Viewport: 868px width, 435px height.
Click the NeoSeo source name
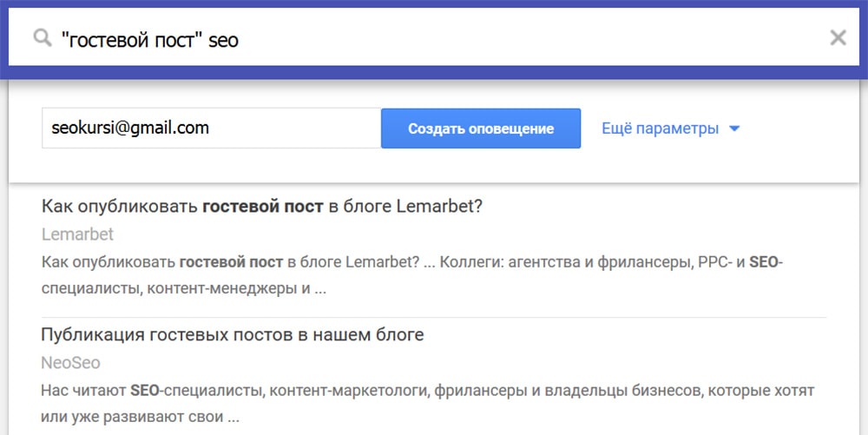click(70, 362)
